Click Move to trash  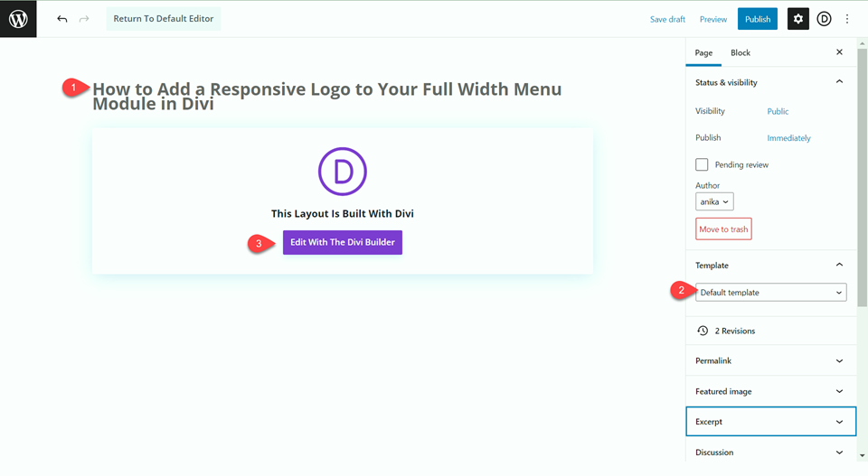tap(723, 229)
